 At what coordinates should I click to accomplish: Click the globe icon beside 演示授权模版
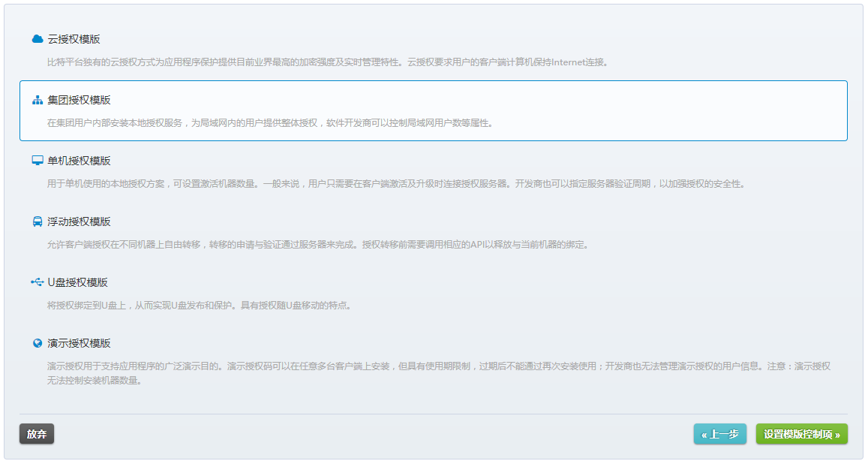[38, 343]
